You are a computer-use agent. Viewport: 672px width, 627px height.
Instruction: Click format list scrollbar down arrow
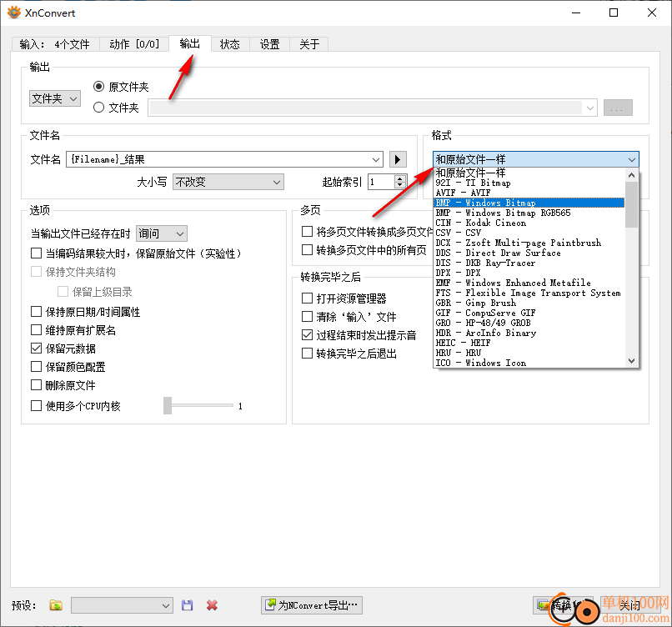[x=631, y=361]
